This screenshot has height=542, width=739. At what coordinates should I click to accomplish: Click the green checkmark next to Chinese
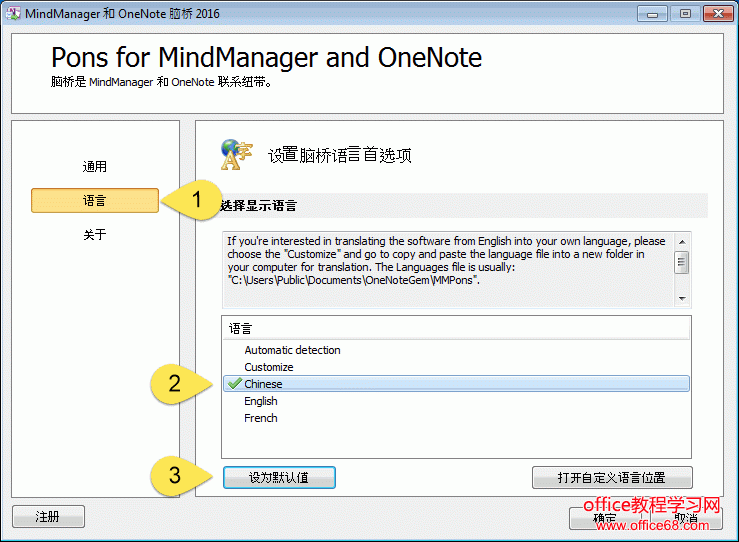pyautogui.click(x=234, y=384)
